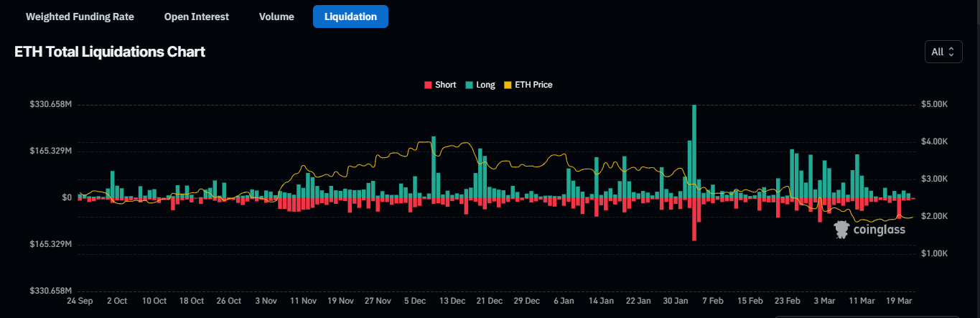Click the active Liquidation tab

(350, 17)
